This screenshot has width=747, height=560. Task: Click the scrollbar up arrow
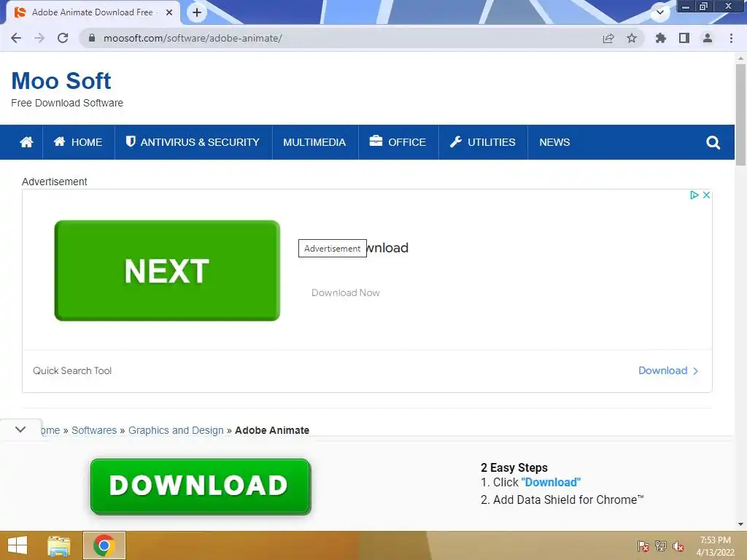(740, 58)
